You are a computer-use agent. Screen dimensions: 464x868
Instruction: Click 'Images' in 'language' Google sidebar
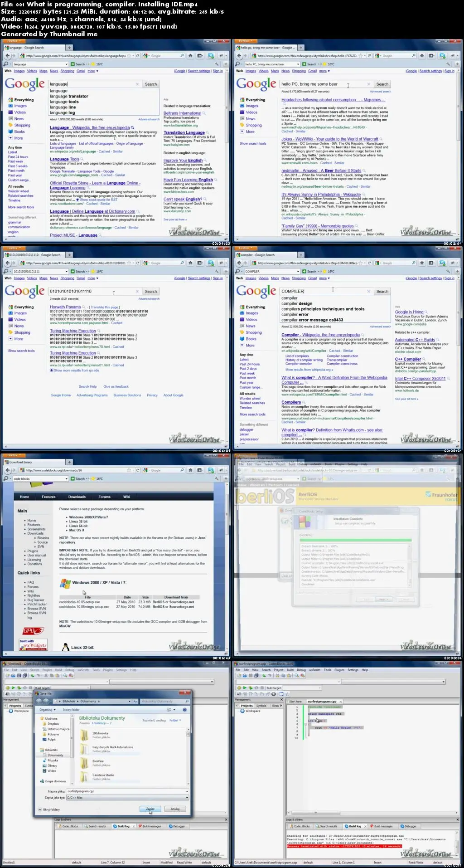(20, 106)
